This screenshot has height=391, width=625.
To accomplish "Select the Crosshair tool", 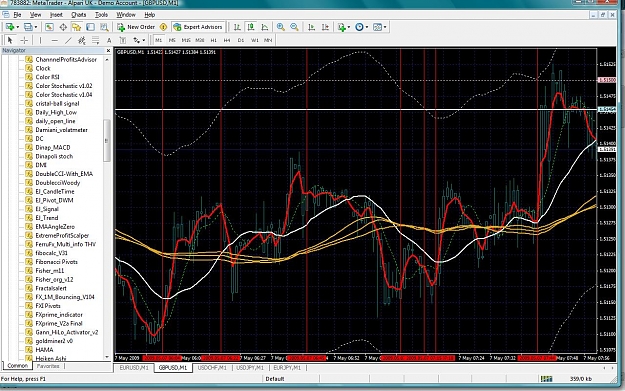I will 24,40.
